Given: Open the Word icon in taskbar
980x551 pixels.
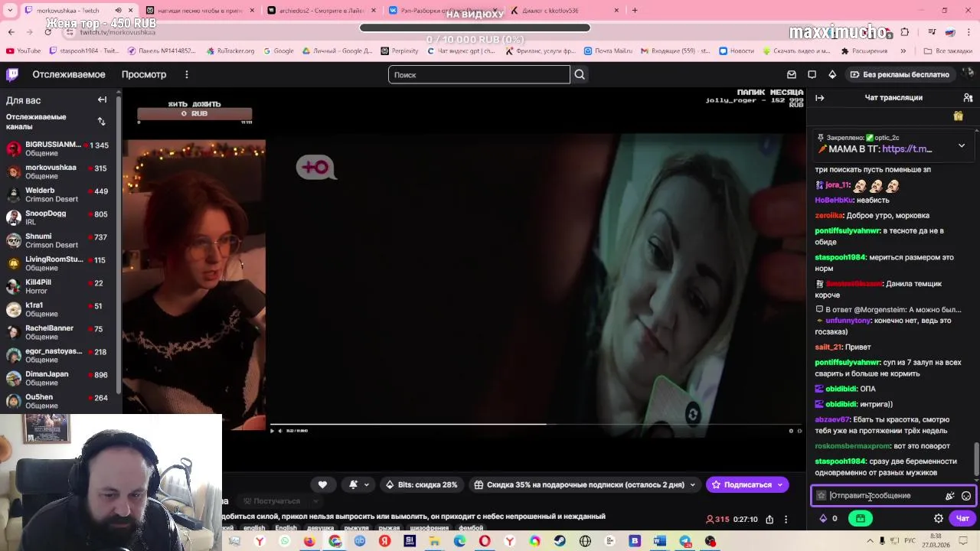Looking at the screenshot, I should point(659,541).
